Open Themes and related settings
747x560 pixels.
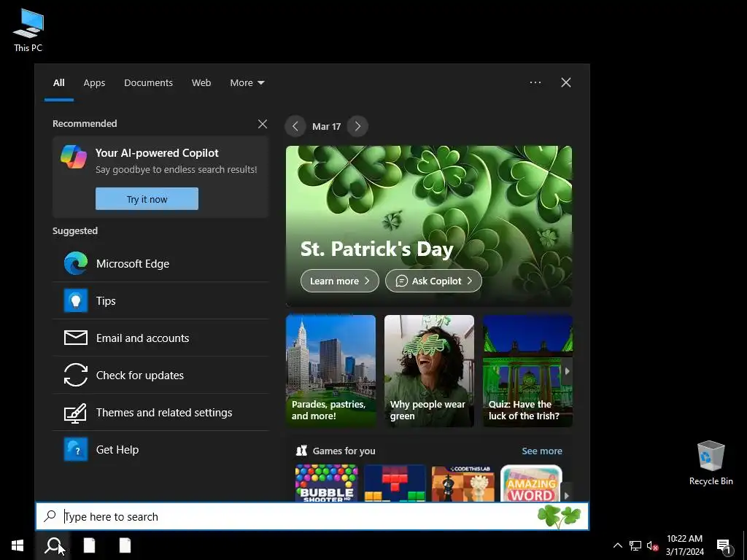[160, 413]
